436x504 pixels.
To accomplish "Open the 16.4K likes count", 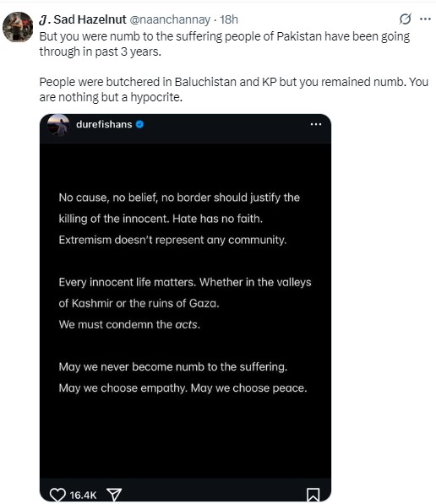I will (83, 495).
